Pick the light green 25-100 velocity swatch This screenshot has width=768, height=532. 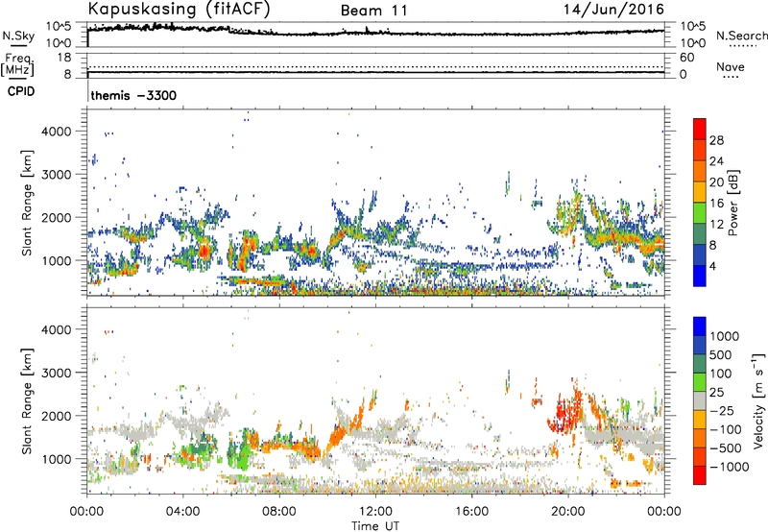(x=700, y=382)
